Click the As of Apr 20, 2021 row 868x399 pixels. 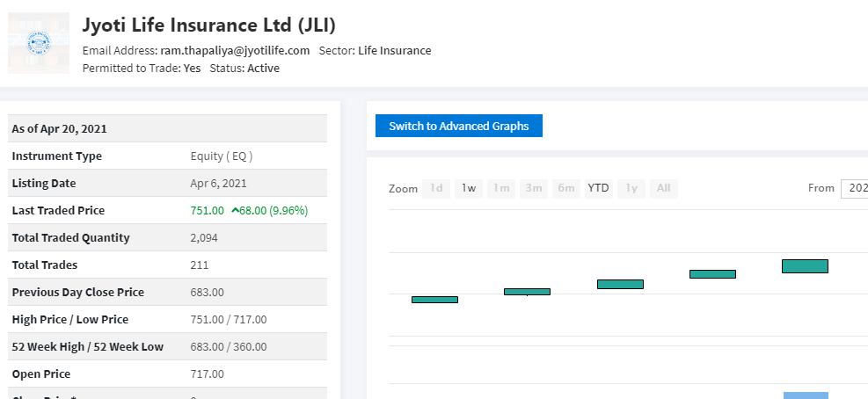[168, 128]
